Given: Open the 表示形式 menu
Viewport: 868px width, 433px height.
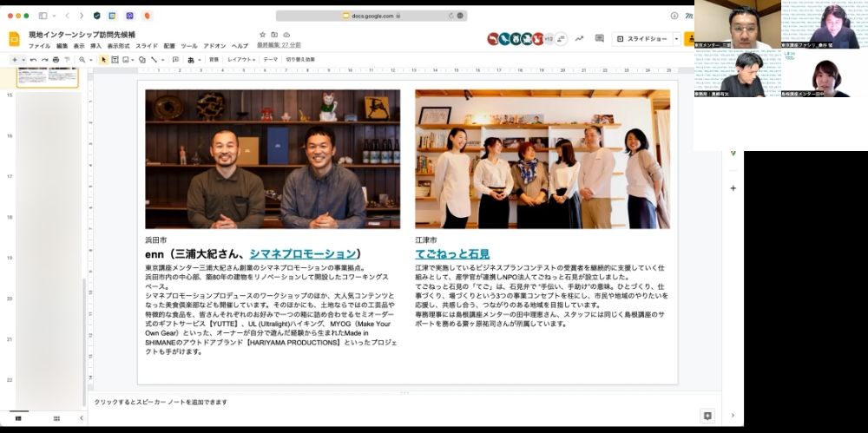Looking at the screenshot, I should point(118,46).
